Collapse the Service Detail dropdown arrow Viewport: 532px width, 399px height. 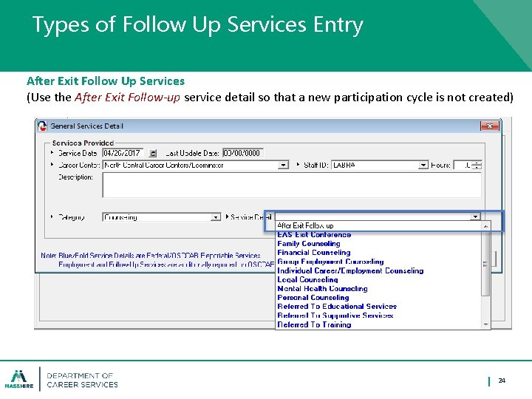[x=475, y=216]
